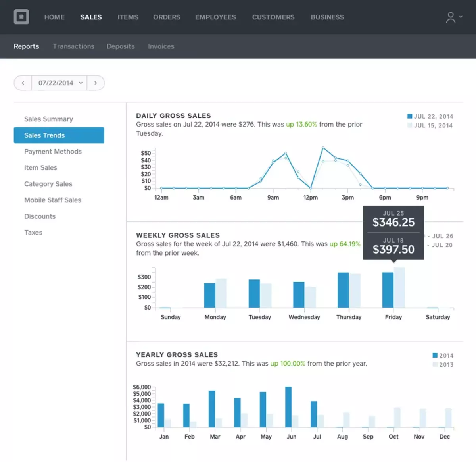This screenshot has width=476, height=462.
Task: Advance to next date with right chevron
Action: click(96, 83)
